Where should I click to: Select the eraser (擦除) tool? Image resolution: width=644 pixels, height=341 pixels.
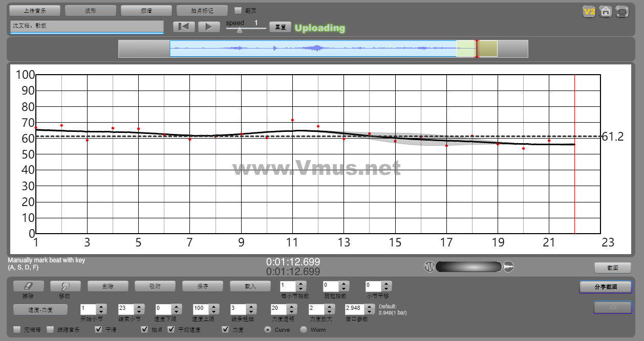pyautogui.click(x=28, y=286)
